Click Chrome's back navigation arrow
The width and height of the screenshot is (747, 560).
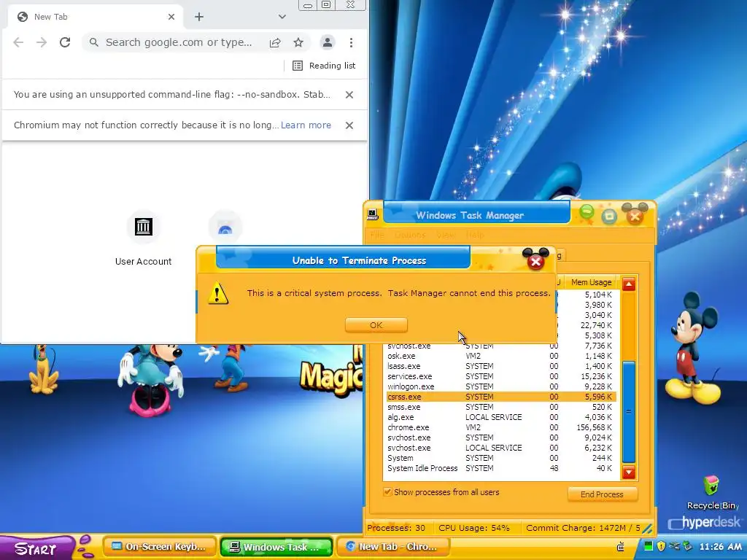18,42
